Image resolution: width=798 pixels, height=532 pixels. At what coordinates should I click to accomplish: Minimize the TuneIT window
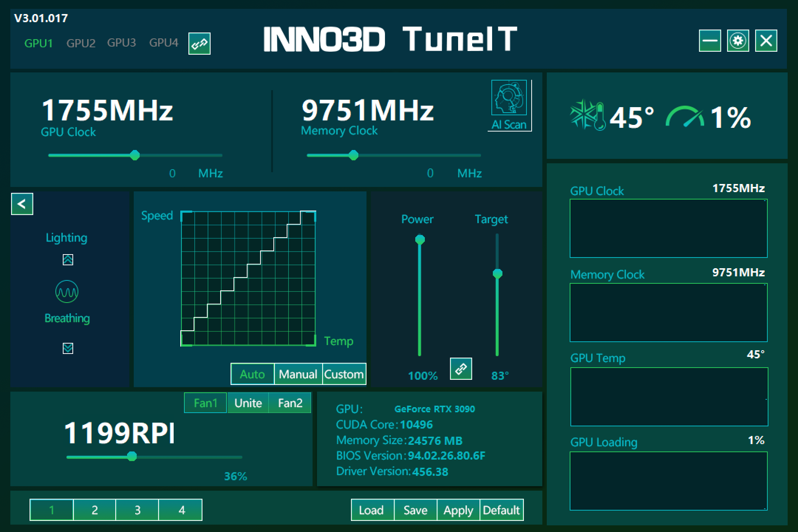tap(710, 41)
